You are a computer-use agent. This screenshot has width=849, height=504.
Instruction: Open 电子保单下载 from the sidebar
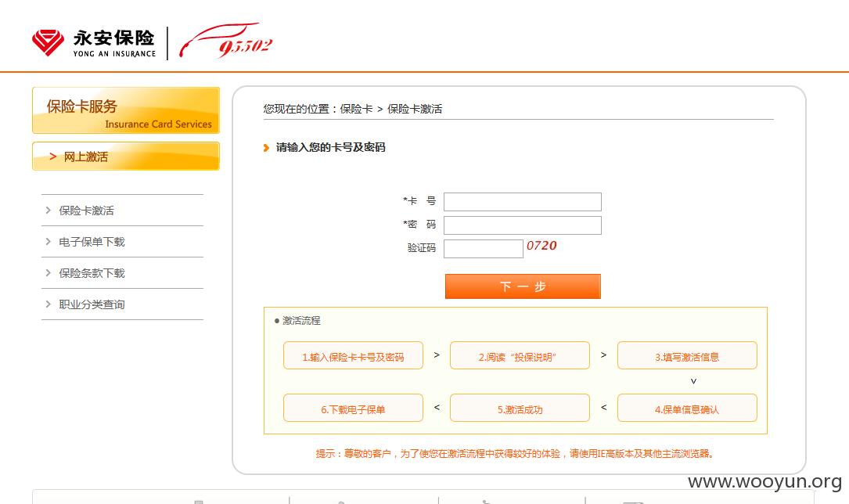(92, 242)
